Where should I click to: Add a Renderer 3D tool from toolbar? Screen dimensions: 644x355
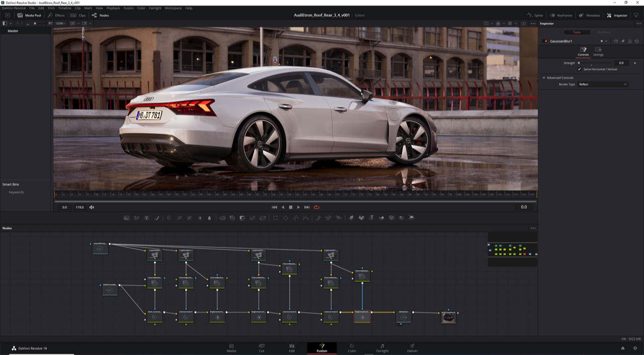tap(412, 218)
